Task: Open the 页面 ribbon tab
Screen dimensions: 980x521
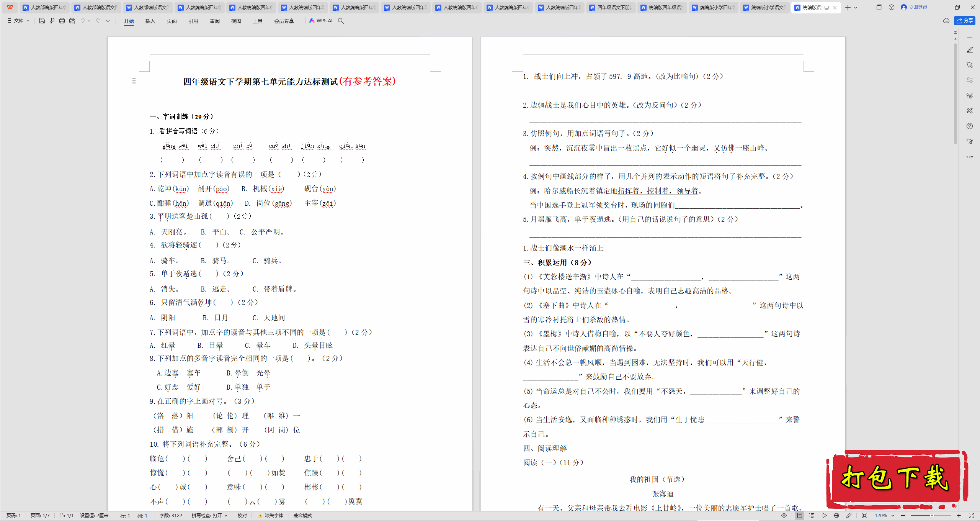Action: pos(172,21)
